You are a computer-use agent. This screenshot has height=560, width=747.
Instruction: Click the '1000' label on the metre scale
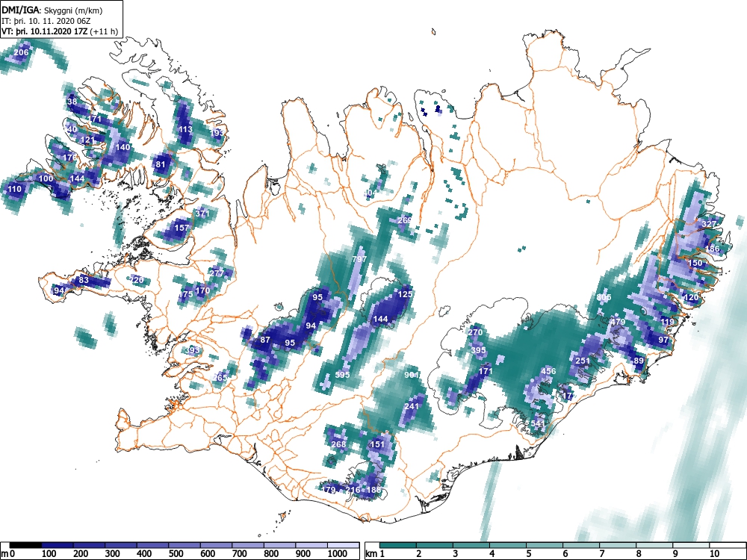338,554
